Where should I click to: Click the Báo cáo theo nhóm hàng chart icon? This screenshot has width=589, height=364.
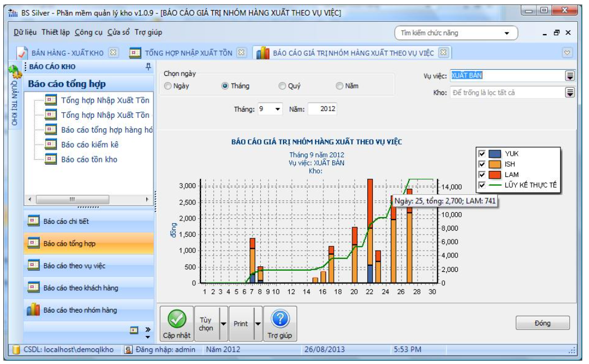pos(33,310)
